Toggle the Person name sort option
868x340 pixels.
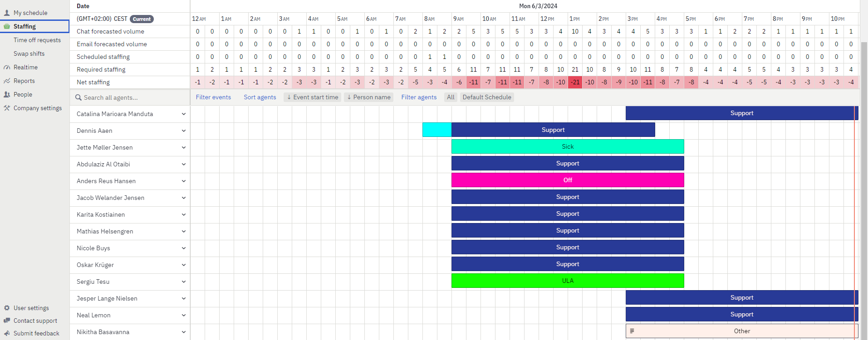tap(368, 97)
